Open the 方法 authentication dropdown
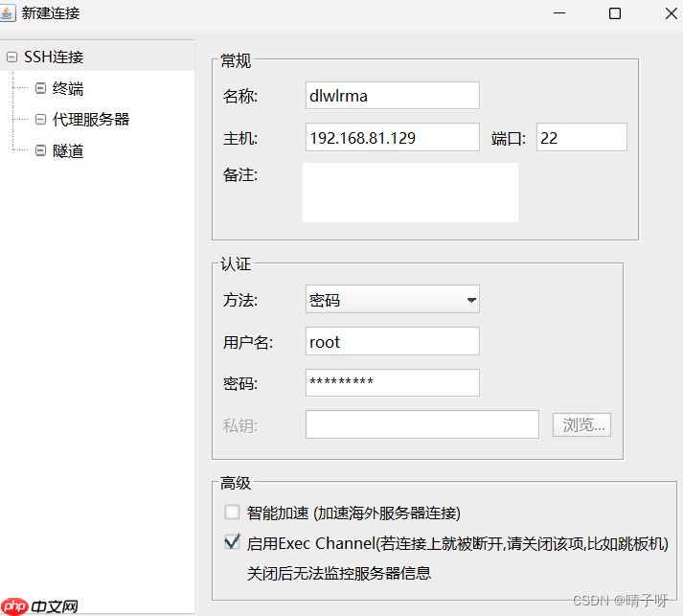683x616 pixels. click(x=393, y=299)
